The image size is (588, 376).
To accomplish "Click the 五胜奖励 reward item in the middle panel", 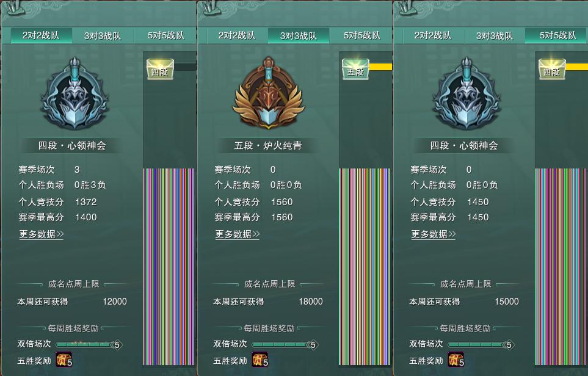I will 260,359.
